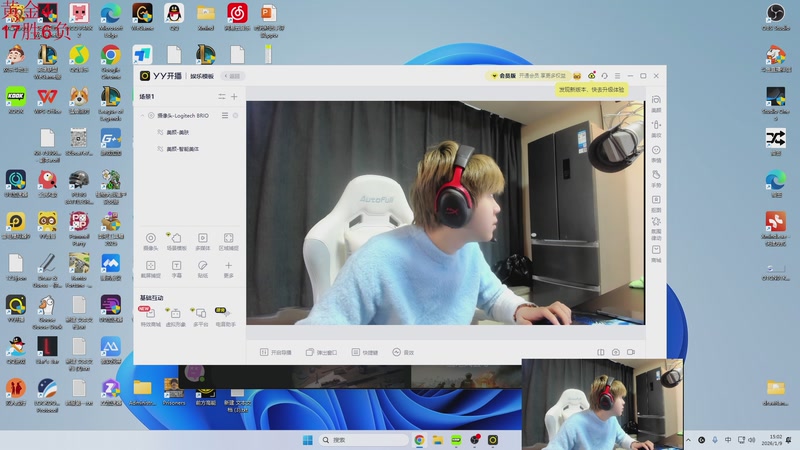
Task: Open the 贴纸 sticker tool
Action: pyautogui.click(x=203, y=269)
